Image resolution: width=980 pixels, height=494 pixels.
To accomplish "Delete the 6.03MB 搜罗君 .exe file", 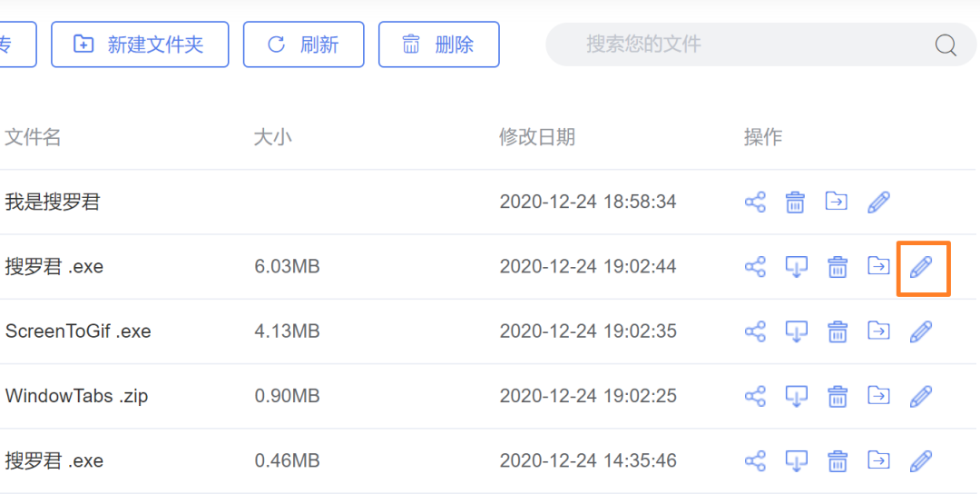I will pyautogui.click(x=838, y=267).
